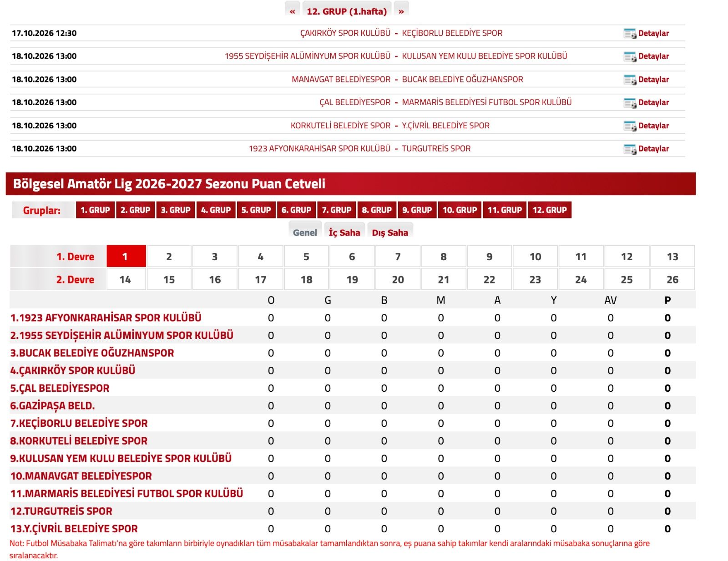Viewport: 728px width, 561px height.
Task: Select week 13 in 1. Devre
Action: click(672, 256)
